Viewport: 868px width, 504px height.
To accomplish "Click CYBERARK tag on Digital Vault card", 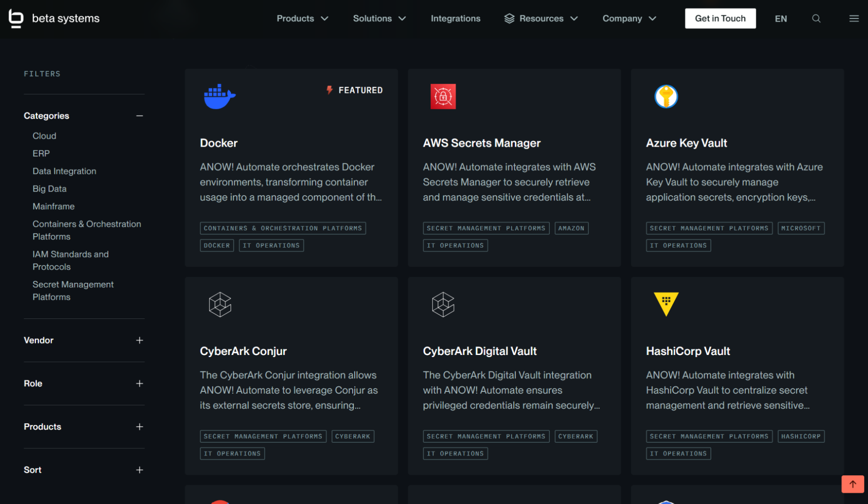I will point(575,436).
